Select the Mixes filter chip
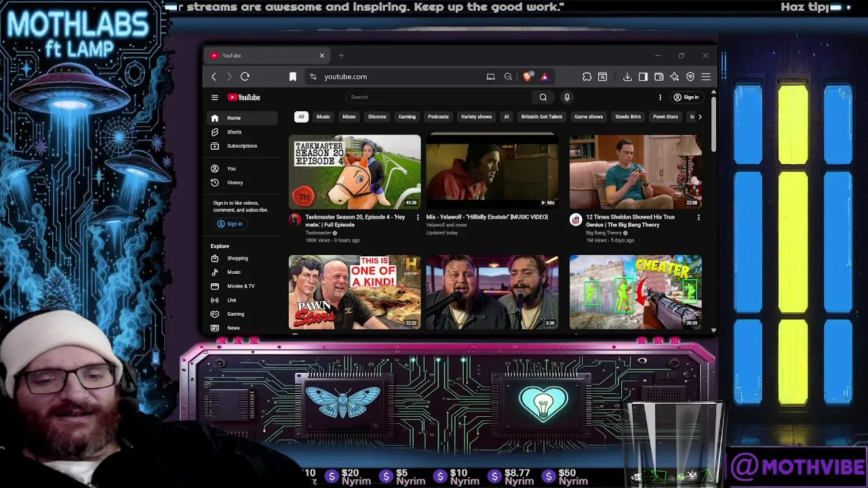Image resolution: width=868 pixels, height=488 pixels. pyautogui.click(x=349, y=117)
